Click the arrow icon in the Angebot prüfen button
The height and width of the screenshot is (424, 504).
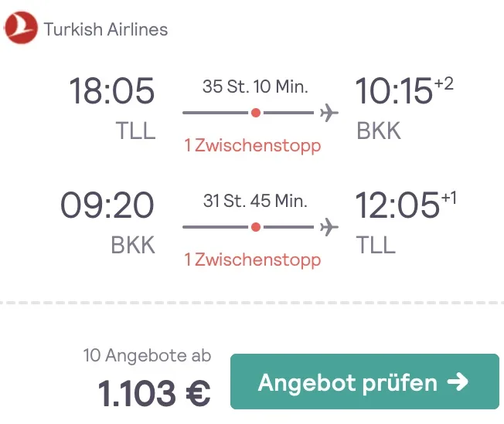tap(457, 382)
